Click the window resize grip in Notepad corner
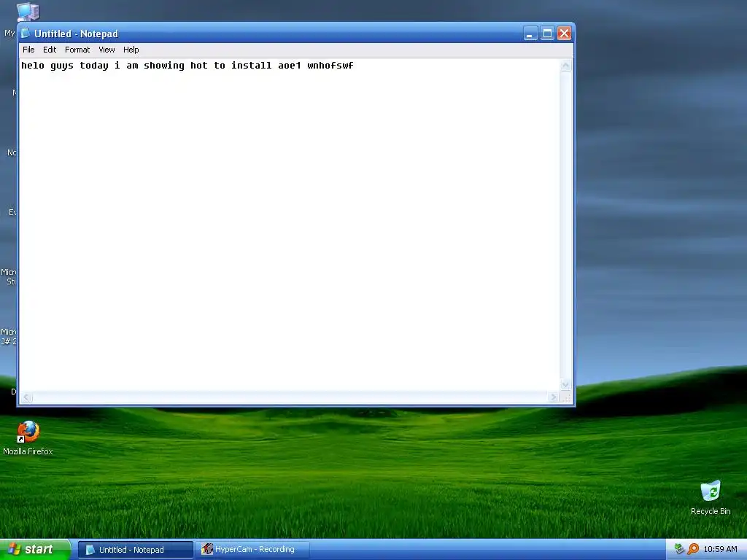 [x=566, y=397]
